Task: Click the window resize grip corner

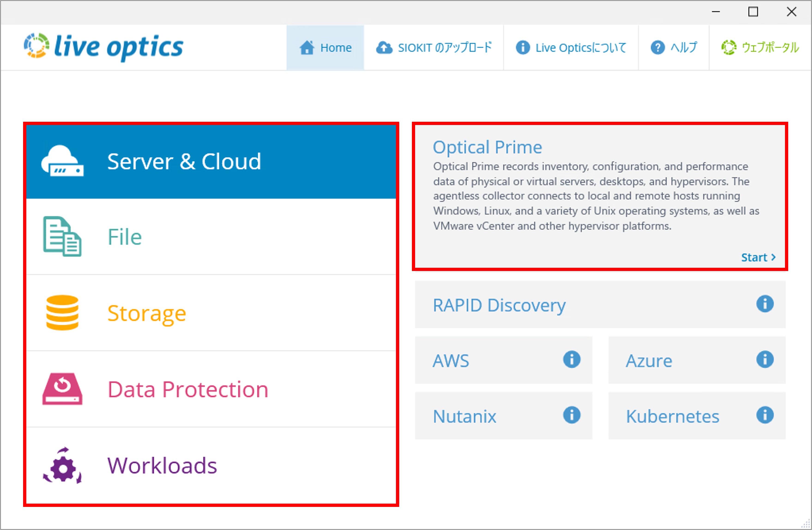Action: point(806,524)
